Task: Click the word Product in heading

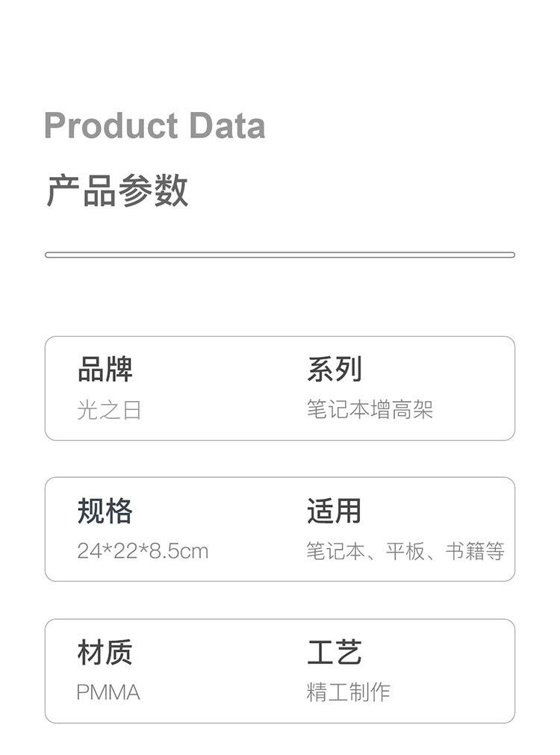Action: pos(111,125)
